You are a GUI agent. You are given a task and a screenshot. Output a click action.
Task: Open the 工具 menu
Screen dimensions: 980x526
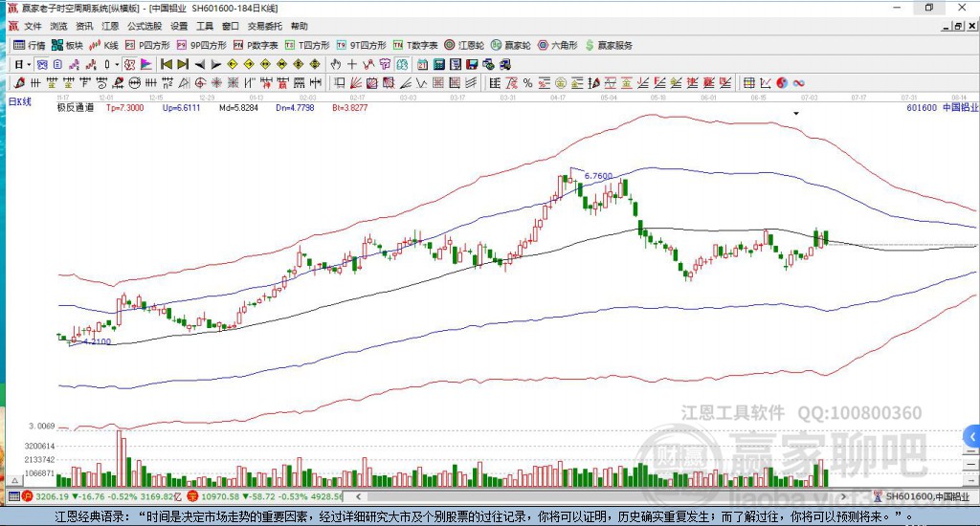[205, 26]
